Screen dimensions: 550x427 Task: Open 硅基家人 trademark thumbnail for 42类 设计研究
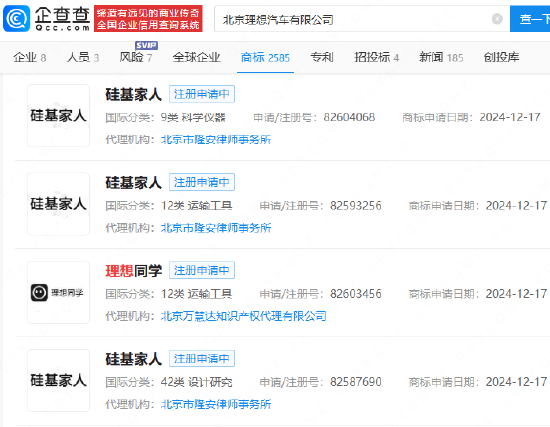[58, 380]
